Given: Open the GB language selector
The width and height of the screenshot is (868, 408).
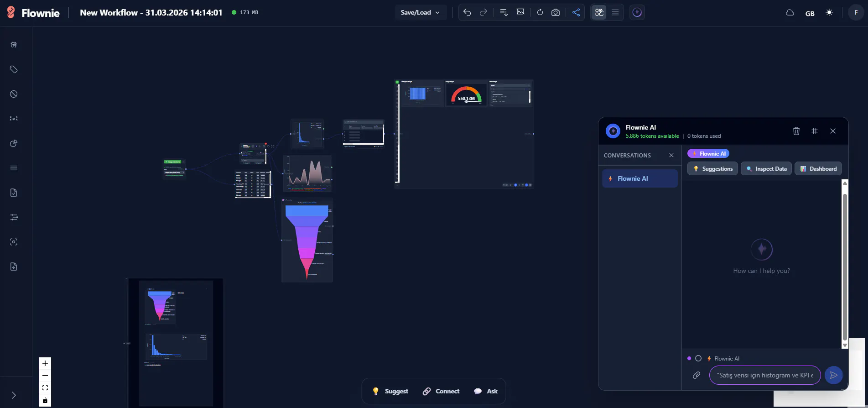Looking at the screenshot, I should 810,13.
